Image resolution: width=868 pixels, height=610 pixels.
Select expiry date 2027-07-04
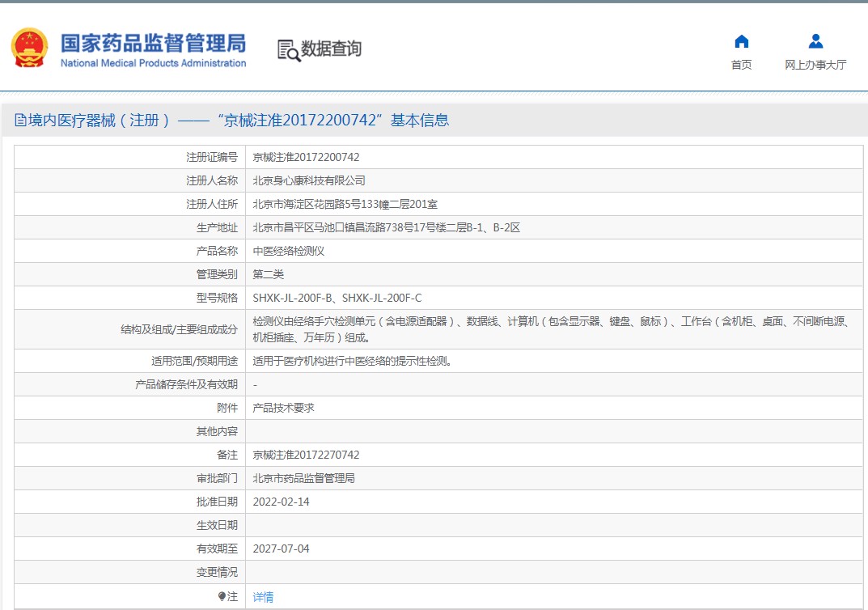point(282,549)
